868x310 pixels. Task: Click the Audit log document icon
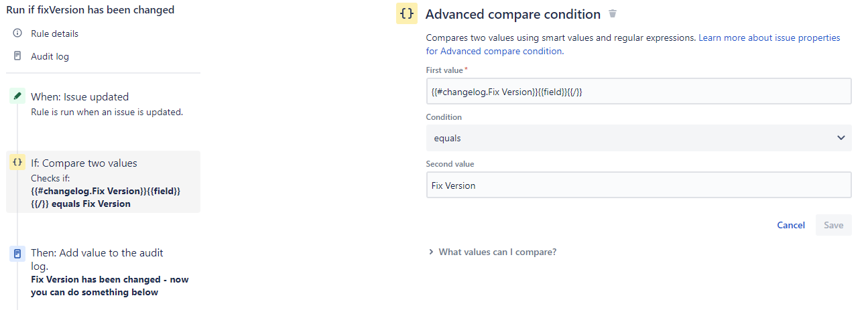[x=17, y=56]
